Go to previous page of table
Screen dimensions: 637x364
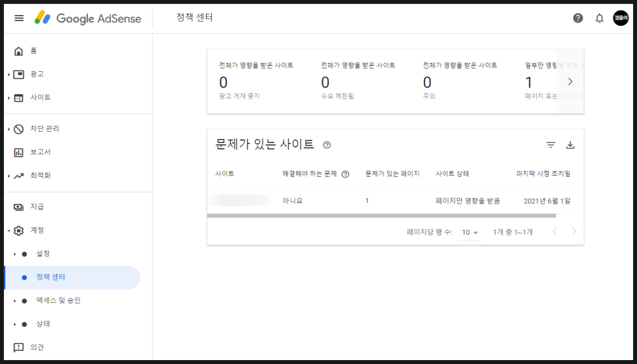(x=555, y=231)
